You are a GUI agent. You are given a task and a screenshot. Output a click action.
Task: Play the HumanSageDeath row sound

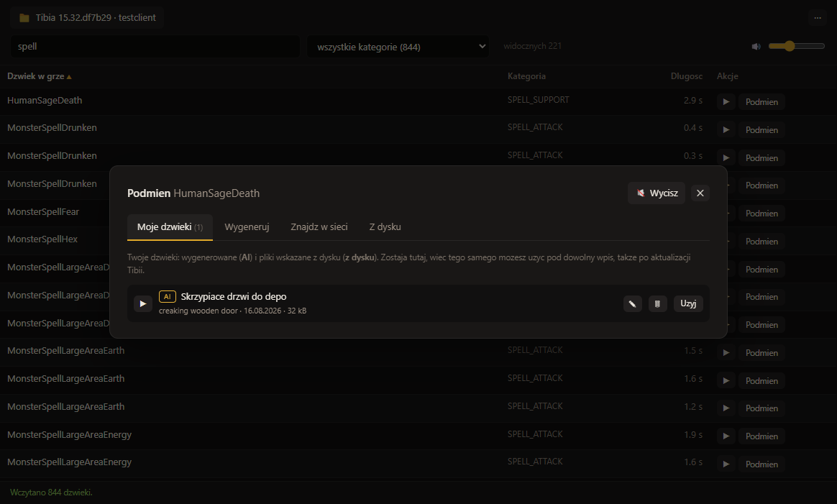click(726, 101)
